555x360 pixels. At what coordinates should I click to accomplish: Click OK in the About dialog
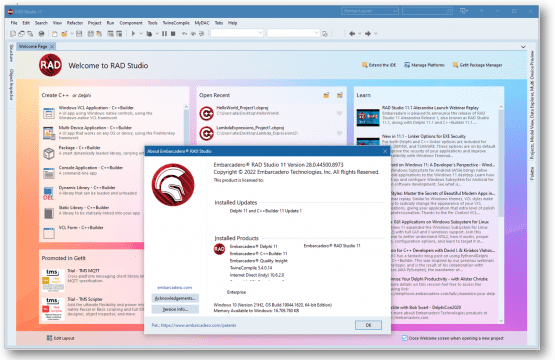tap(368, 325)
